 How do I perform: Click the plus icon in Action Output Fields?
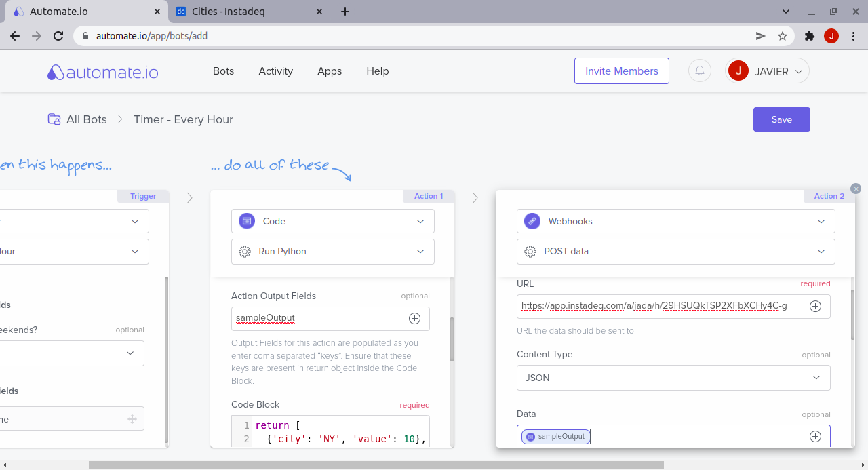(x=414, y=318)
